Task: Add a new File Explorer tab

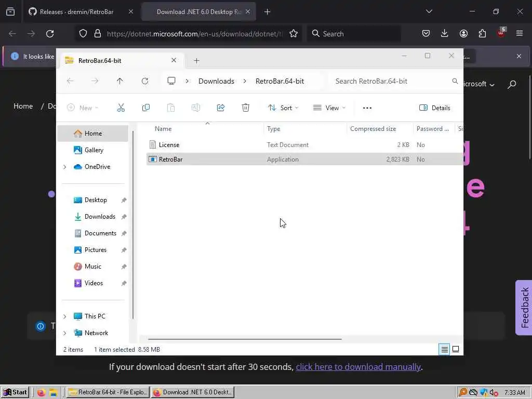Action: (196, 61)
